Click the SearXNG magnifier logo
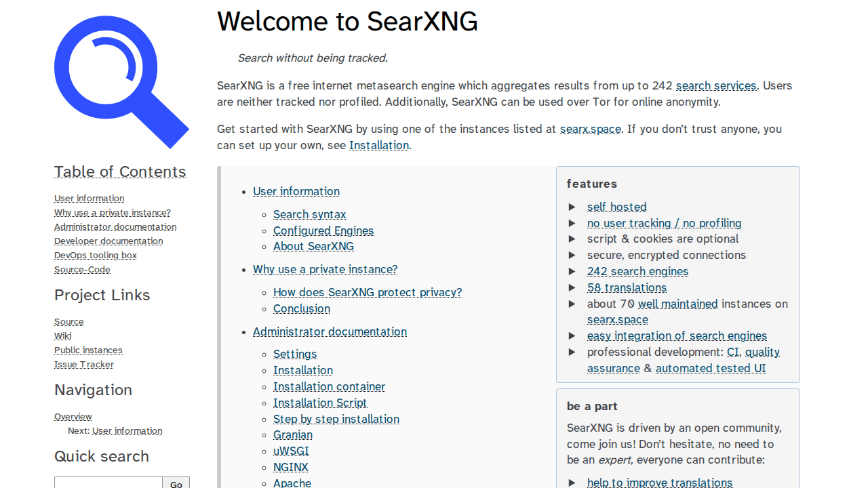868x488 pixels. point(121,81)
